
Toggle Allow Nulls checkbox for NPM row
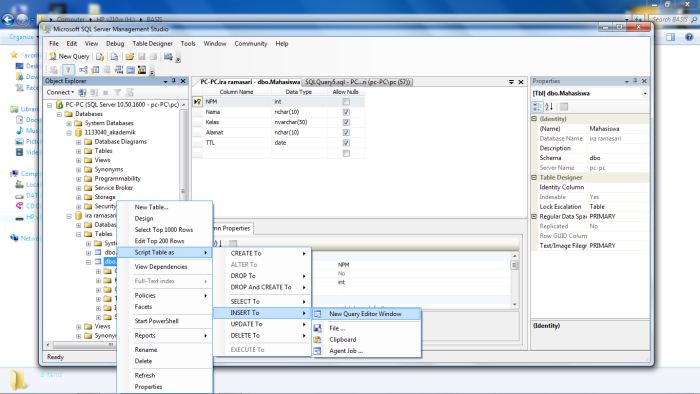tap(346, 102)
